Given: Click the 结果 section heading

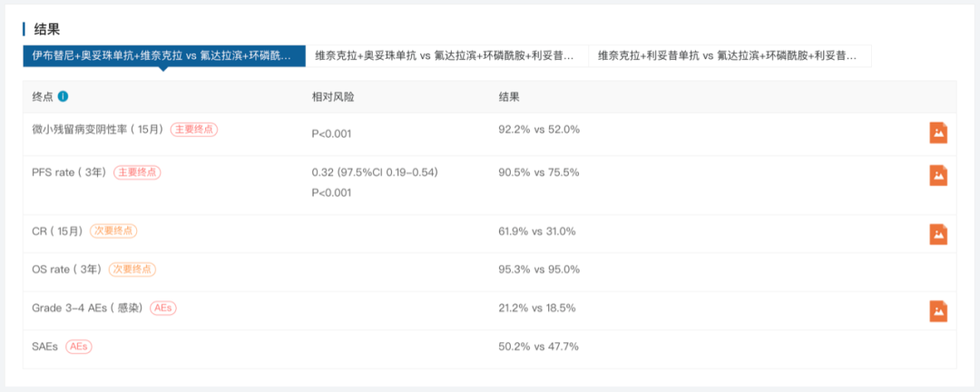Looking at the screenshot, I should (46, 29).
